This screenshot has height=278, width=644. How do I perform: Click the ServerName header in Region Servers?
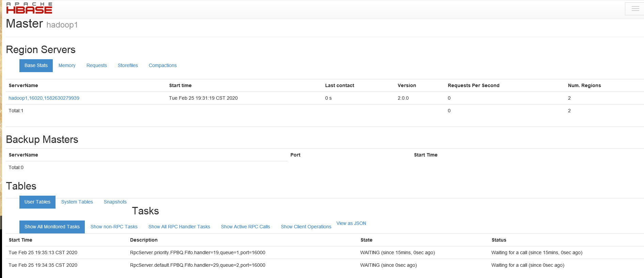[23, 86]
